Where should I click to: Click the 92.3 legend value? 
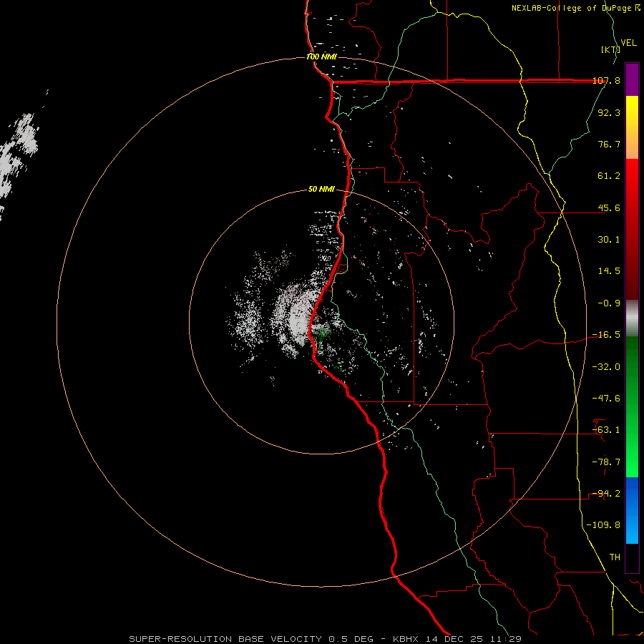click(609, 112)
